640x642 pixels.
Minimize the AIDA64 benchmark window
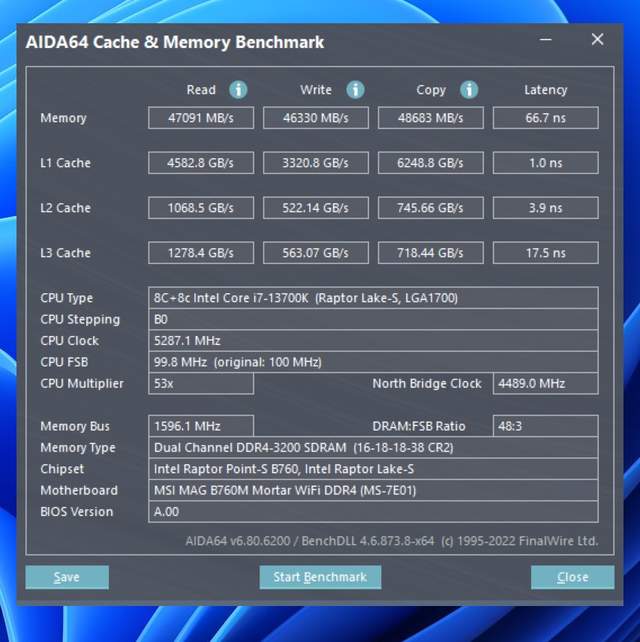(545, 40)
